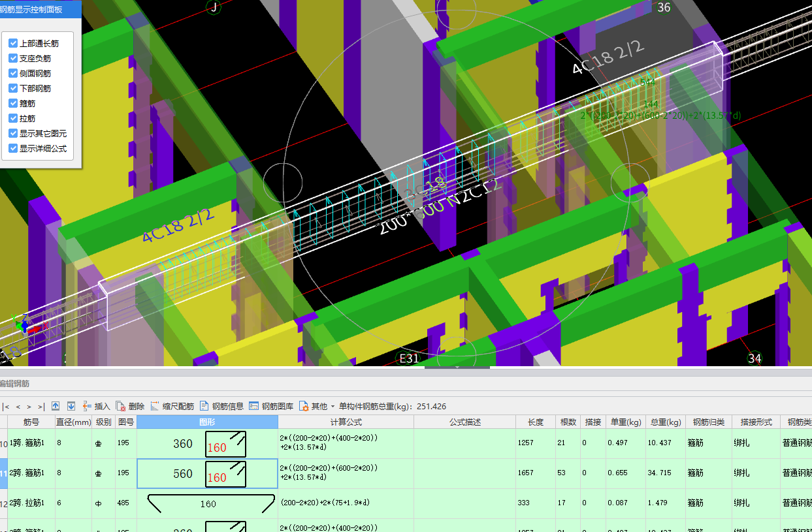Uncheck the 上部通长筋 checkbox
812x532 pixels.
point(13,43)
